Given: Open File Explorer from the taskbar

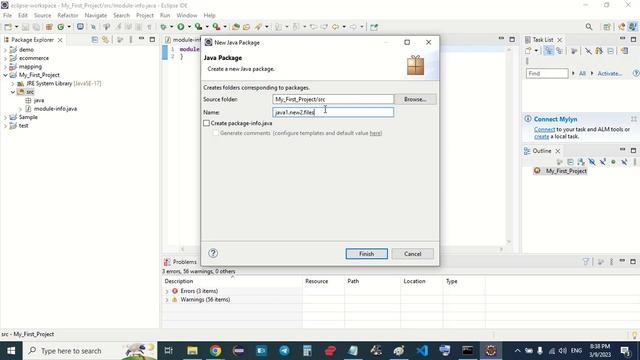Looking at the screenshot, I should click(x=192, y=351).
